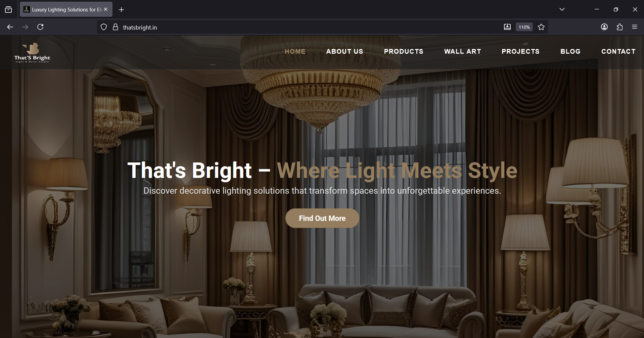644x338 pixels.
Task: Click the install site as app icon
Action: [507, 27]
